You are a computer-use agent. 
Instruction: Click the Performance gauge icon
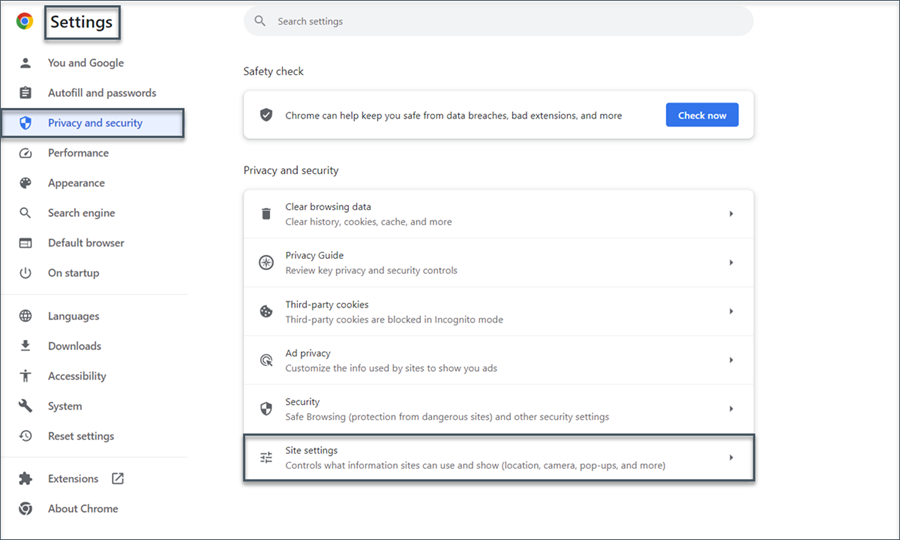25,153
